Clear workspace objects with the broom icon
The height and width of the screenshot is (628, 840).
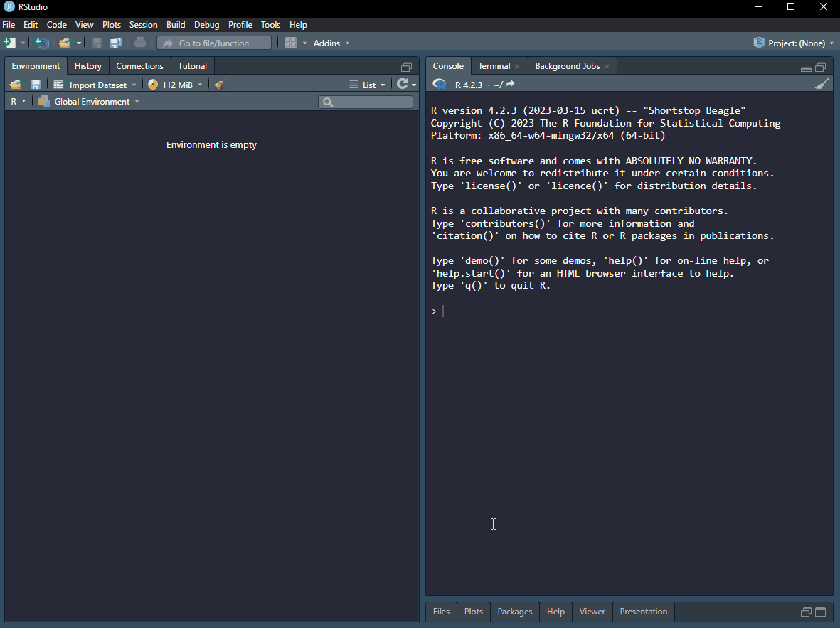pyautogui.click(x=220, y=85)
